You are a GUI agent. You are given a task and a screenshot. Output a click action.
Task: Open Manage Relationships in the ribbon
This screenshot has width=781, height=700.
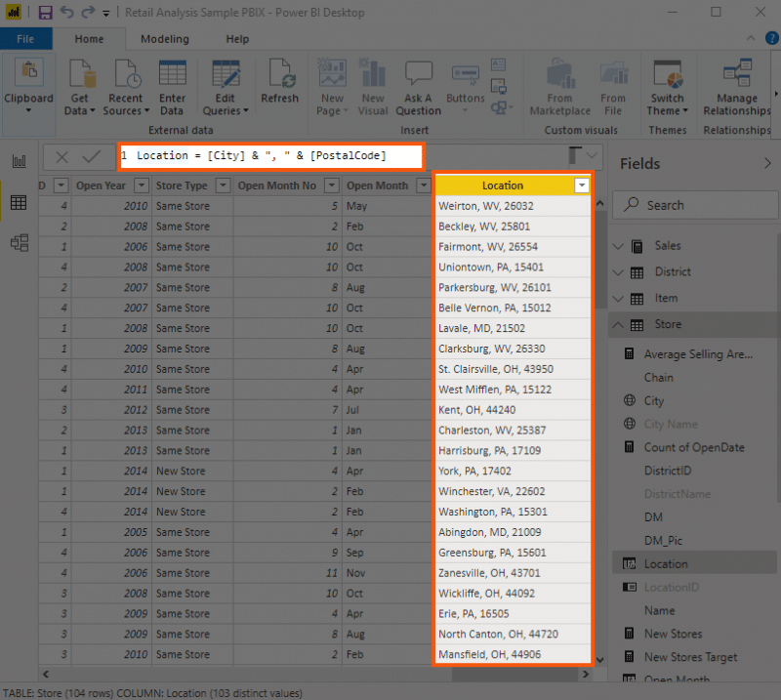(736, 76)
